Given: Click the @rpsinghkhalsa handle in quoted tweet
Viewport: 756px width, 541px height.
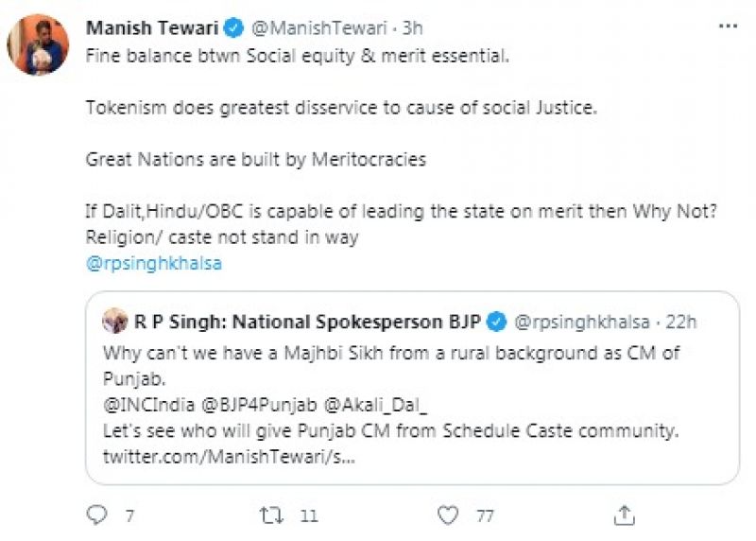Looking at the screenshot, I should pyautogui.click(x=584, y=322).
